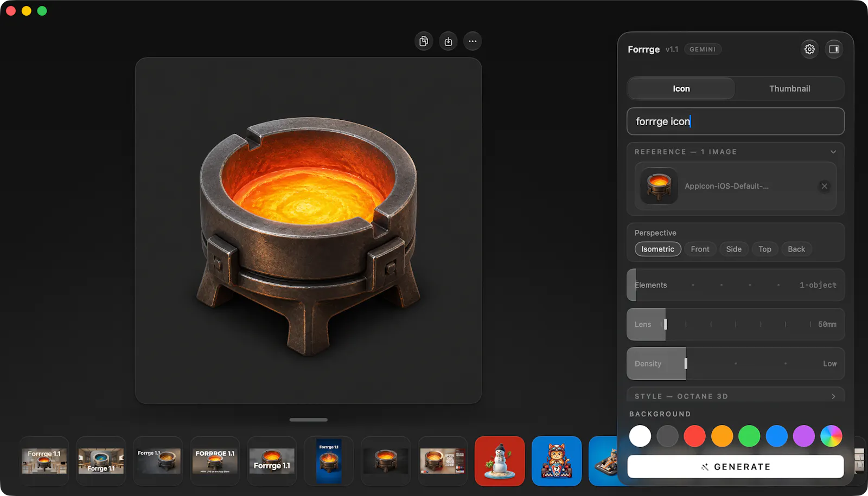Screen dimensions: 868x496
Task: Download the generated forge icon
Action: tap(448, 41)
